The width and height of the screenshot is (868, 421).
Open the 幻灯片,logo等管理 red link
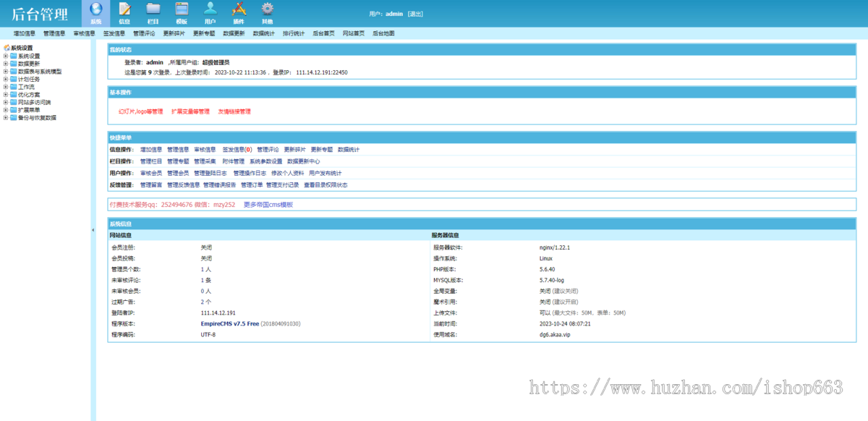point(141,111)
